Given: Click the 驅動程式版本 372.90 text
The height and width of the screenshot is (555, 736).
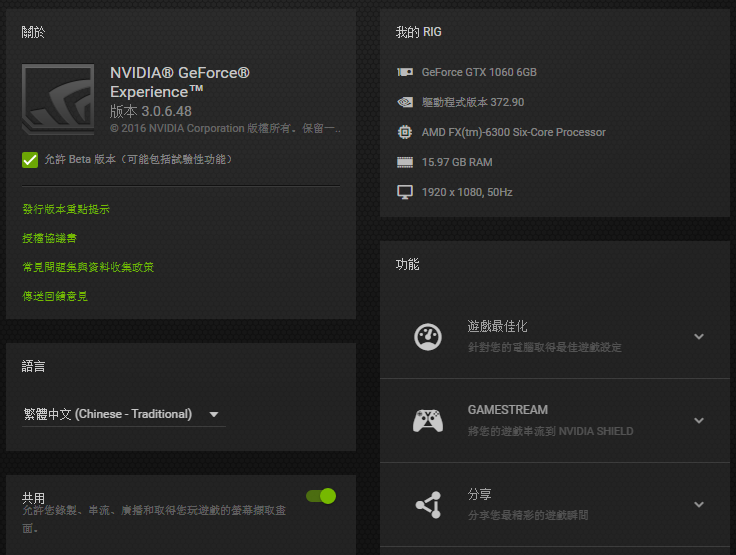Looking at the screenshot, I should coord(473,102).
